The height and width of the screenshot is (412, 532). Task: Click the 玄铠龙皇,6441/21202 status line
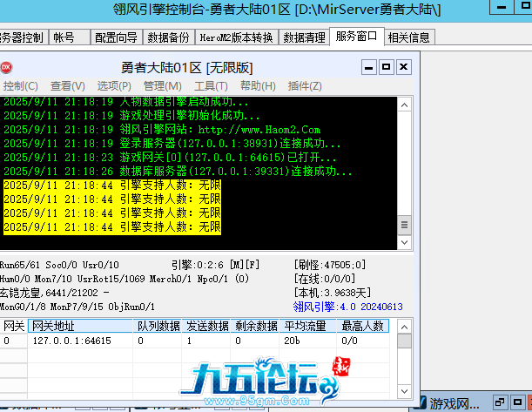[55, 293]
